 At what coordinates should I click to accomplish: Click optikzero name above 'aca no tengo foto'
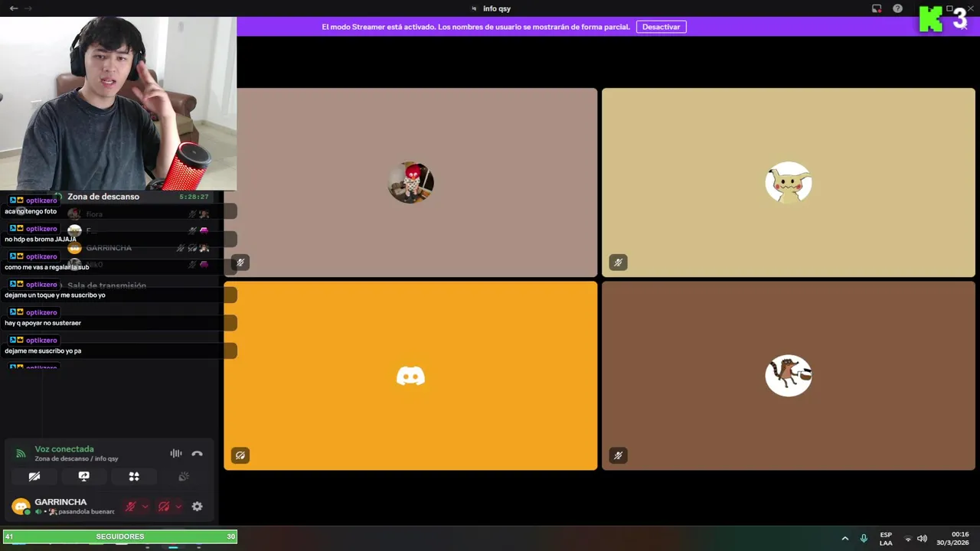[41, 201]
